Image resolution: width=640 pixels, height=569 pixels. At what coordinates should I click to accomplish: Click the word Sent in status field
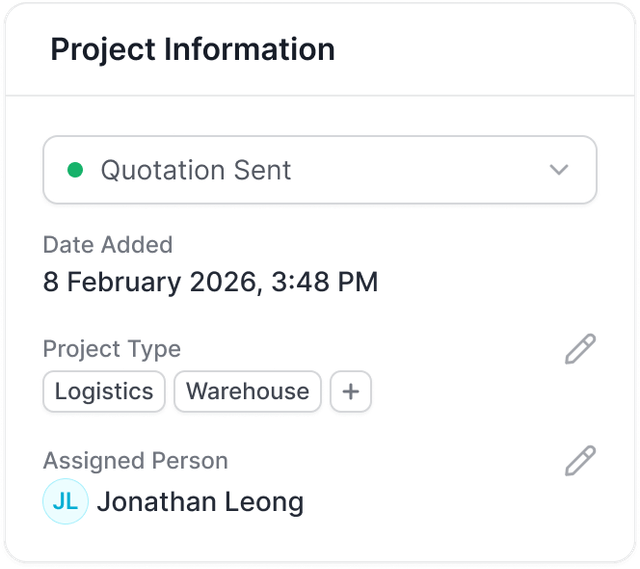tap(258, 170)
